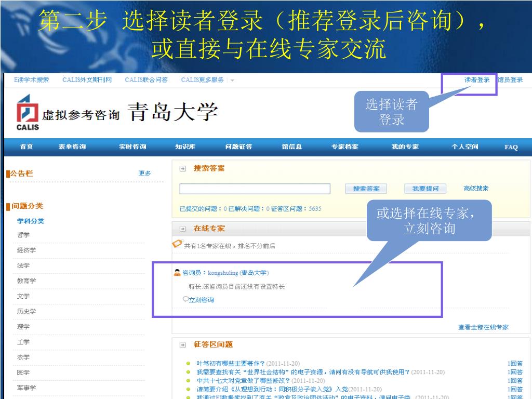
Task: Open question 中共十七大对党章做了哪些修改?
Action: point(243,380)
